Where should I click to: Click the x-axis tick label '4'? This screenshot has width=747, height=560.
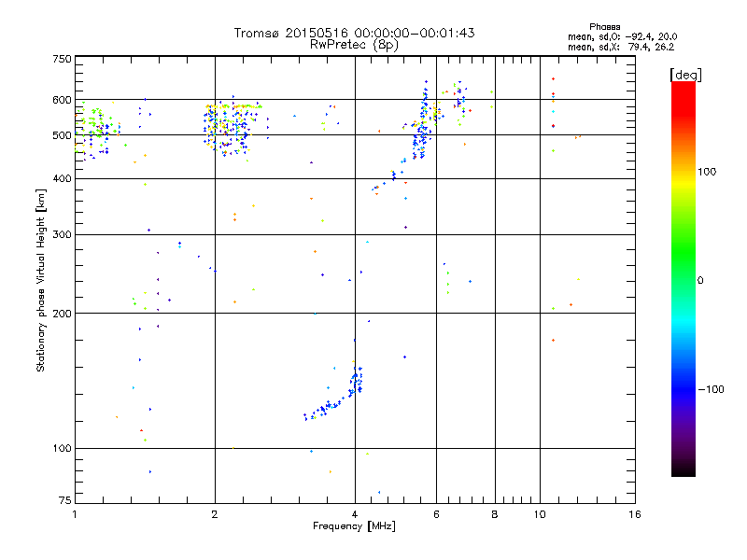click(355, 514)
